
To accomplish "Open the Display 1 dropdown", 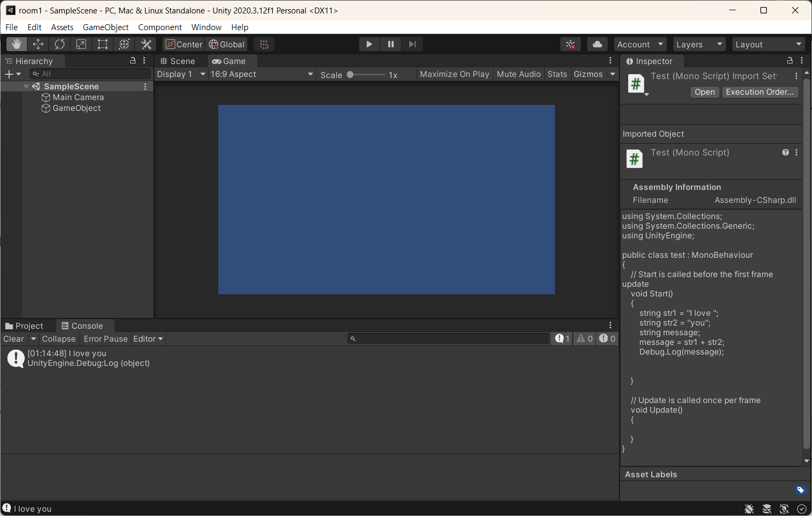I will (x=181, y=74).
